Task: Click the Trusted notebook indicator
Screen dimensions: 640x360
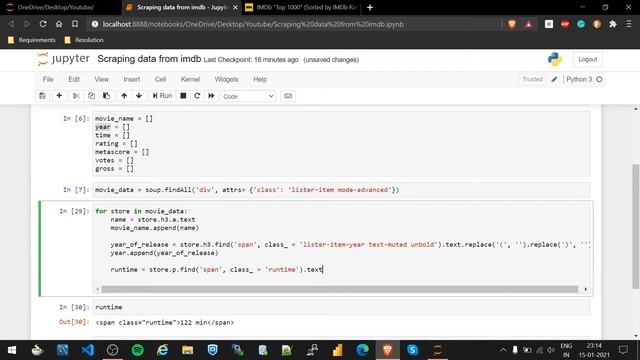Action: coord(532,79)
